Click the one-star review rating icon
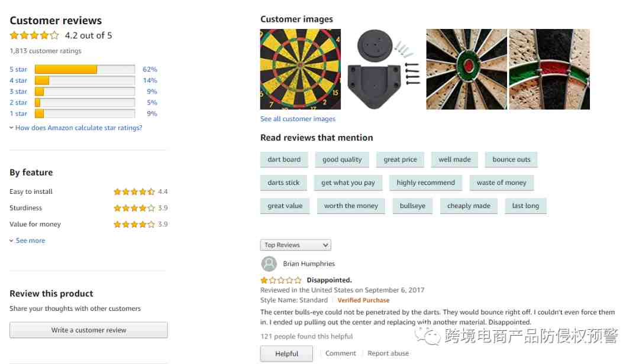Viewport: 639px width, 364px height. (x=281, y=280)
